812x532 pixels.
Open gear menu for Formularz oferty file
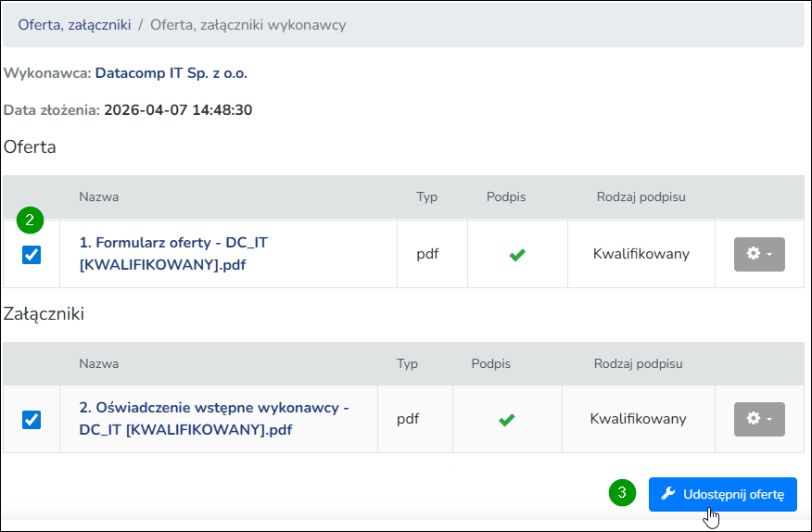[759, 254]
